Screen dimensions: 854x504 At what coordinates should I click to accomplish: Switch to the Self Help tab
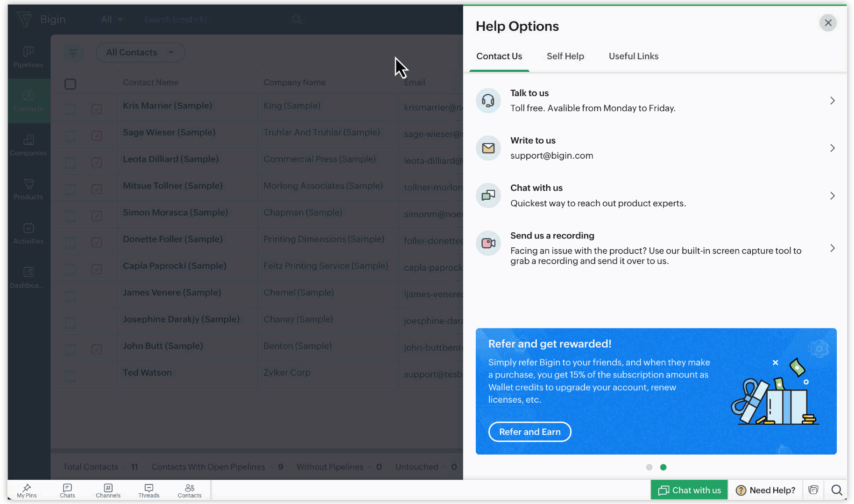click(x=565, y=56)
